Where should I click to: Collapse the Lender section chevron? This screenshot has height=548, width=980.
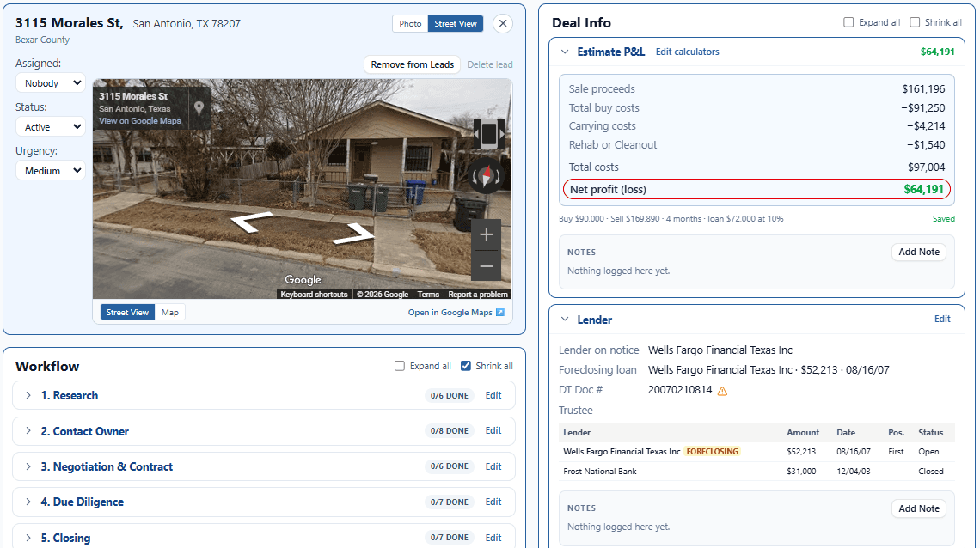pos(565,320)
